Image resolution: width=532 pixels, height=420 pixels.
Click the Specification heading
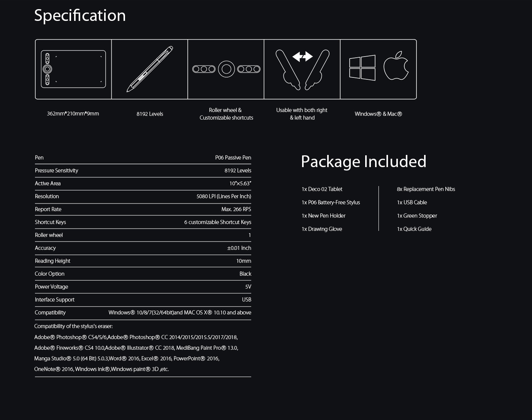pos(80,16)
